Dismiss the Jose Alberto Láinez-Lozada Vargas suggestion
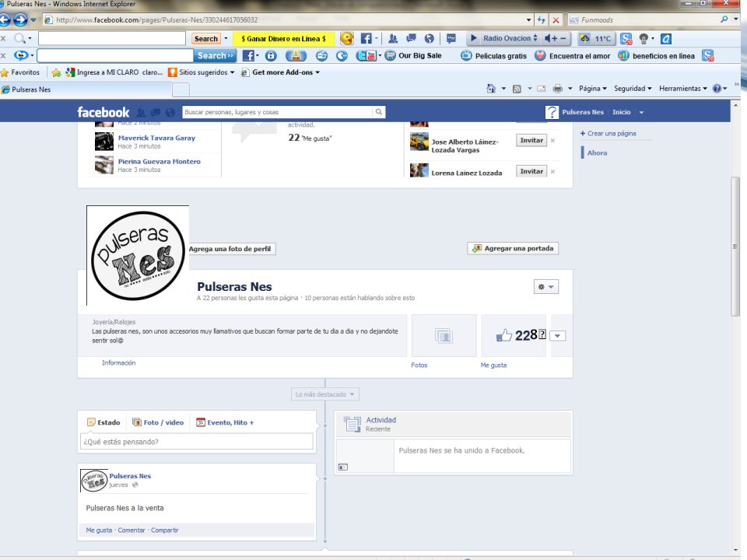This screenshot has width=747, height=560. pyautogui.click(x=552, y=141)
